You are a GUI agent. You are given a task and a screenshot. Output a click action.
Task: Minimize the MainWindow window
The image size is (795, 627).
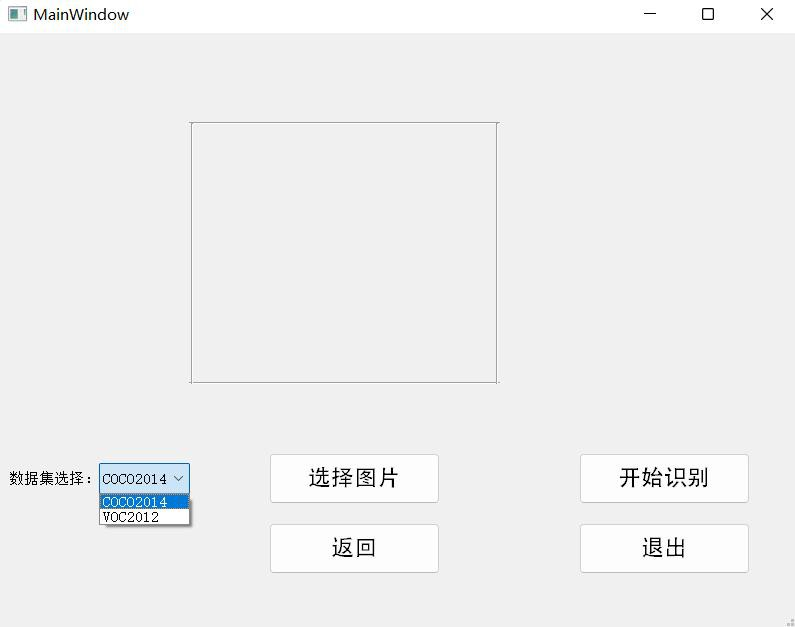pos(649,14)
